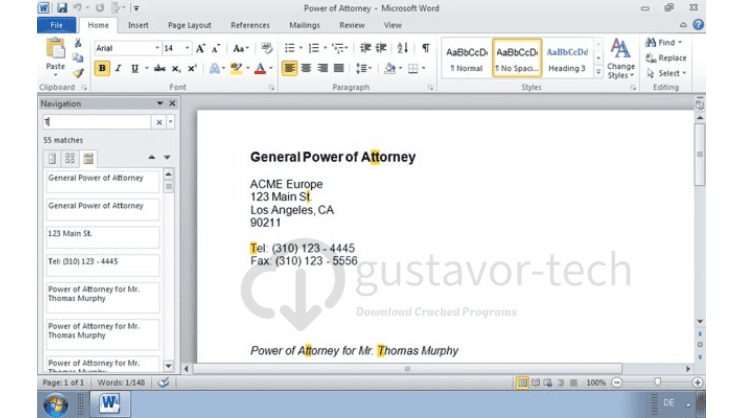Open the font name Arial dropdown
743x418 pixels.
pyautogui.click(x=157, y=48)
